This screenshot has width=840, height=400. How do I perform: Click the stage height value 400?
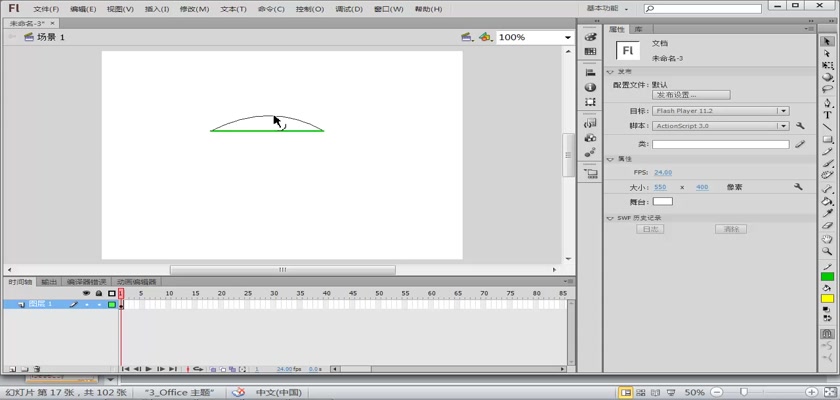(702, 187)
